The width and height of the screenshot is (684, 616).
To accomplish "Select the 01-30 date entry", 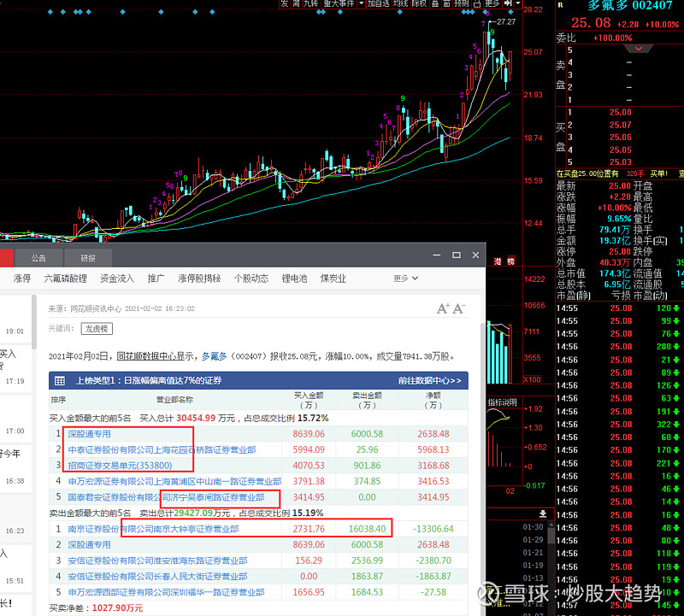I will tap(533, 527).
